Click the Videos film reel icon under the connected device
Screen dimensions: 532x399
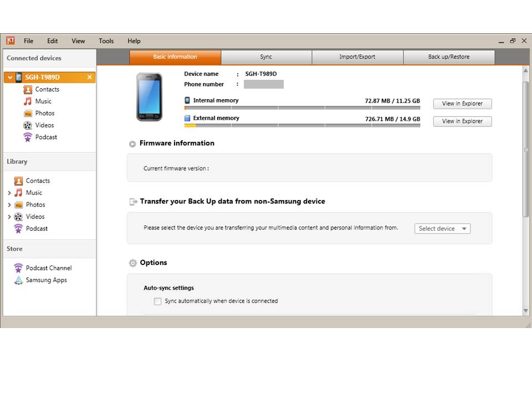pyautogui.click(x=28, y=125)
